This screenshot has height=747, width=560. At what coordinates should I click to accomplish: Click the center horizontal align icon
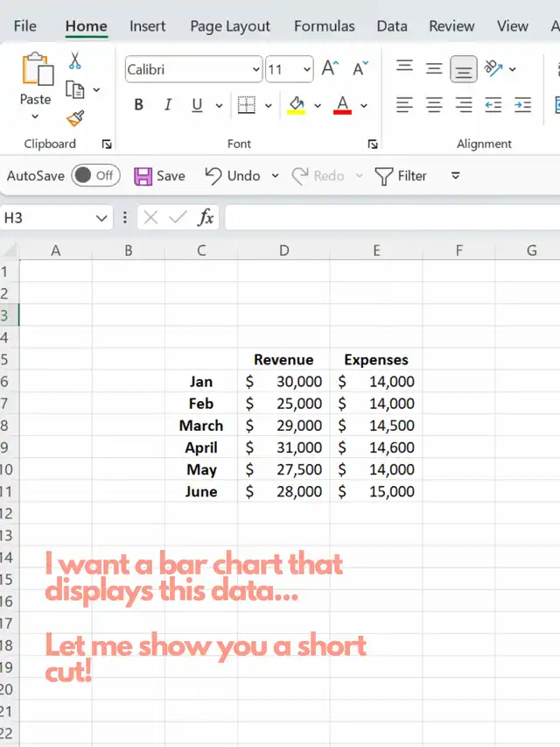[434, 105]
